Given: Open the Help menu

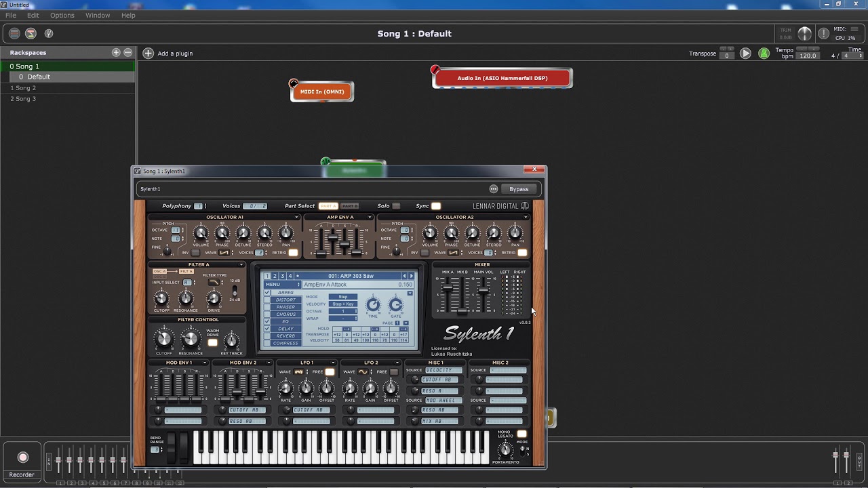Looking at the screenshot, I should click(x=128, y=15).
